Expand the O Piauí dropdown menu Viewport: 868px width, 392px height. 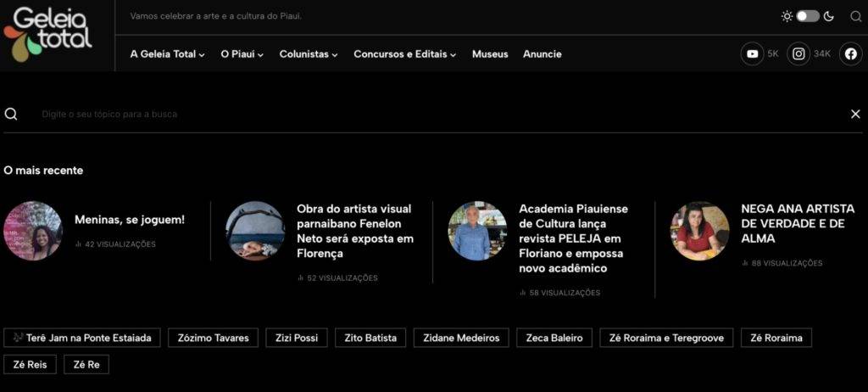(242, 54)
